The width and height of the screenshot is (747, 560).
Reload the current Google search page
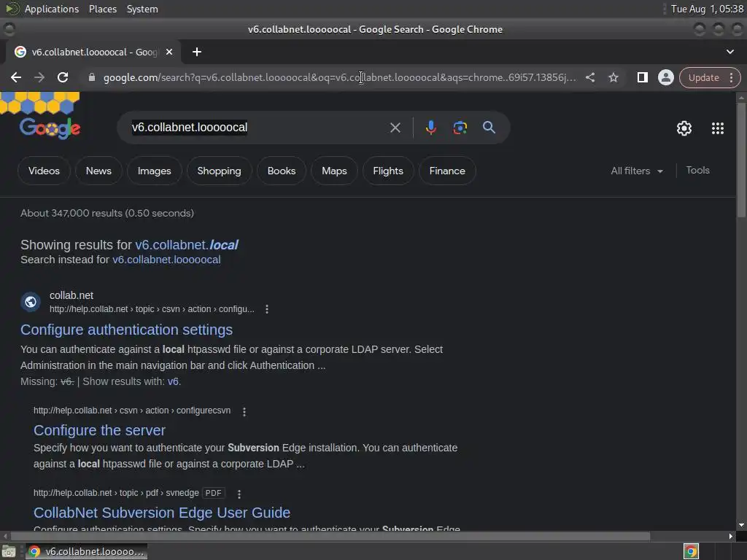[x=63, y=77]
